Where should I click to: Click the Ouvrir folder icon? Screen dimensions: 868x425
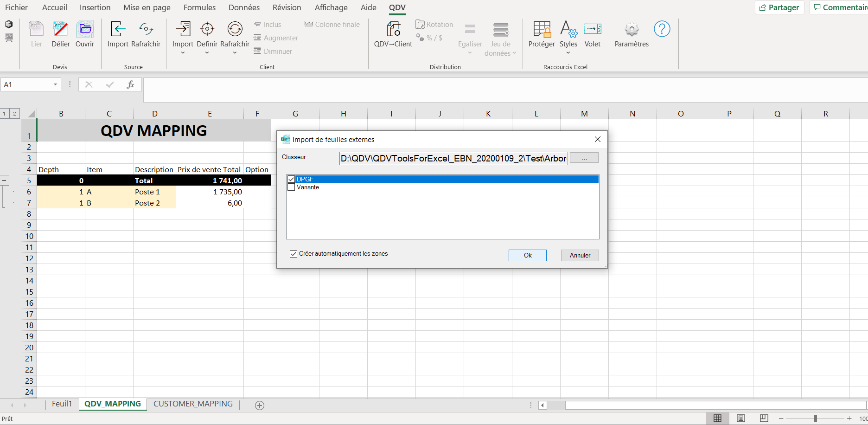(85, 29)
